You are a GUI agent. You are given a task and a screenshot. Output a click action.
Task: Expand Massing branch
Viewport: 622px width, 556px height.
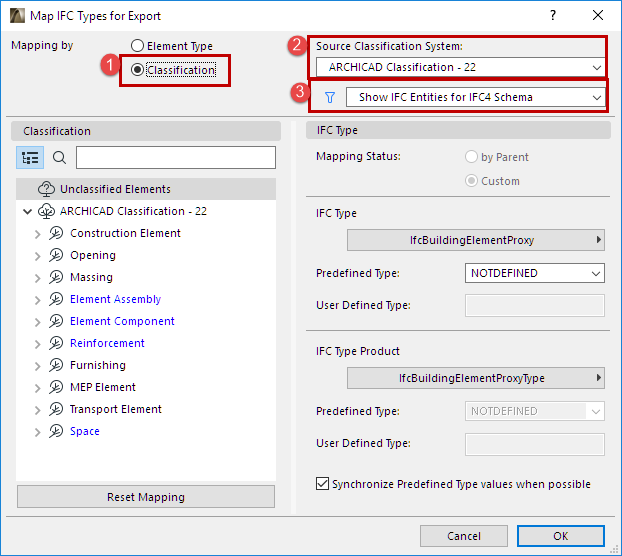(38, 278)
